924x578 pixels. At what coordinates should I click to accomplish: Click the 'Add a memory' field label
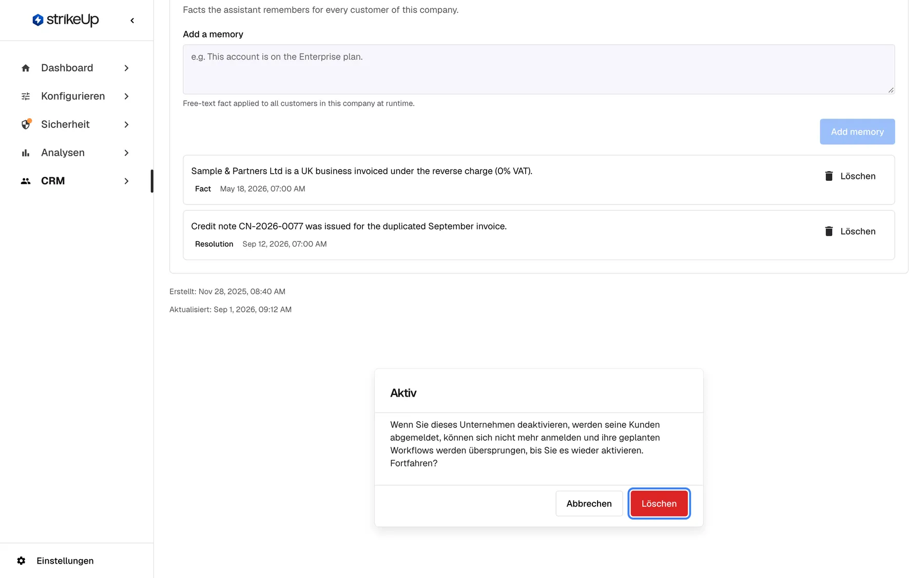pyautogui.click(x=213, y=34)
